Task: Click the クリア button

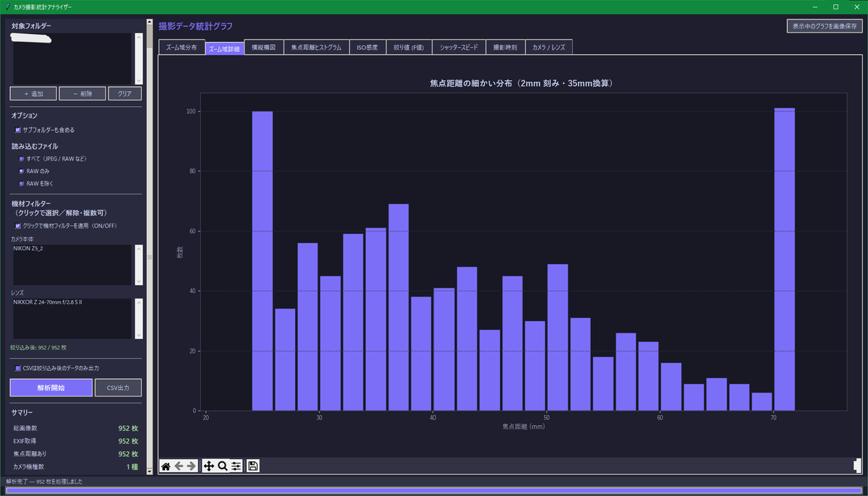Action: (124, 93)
